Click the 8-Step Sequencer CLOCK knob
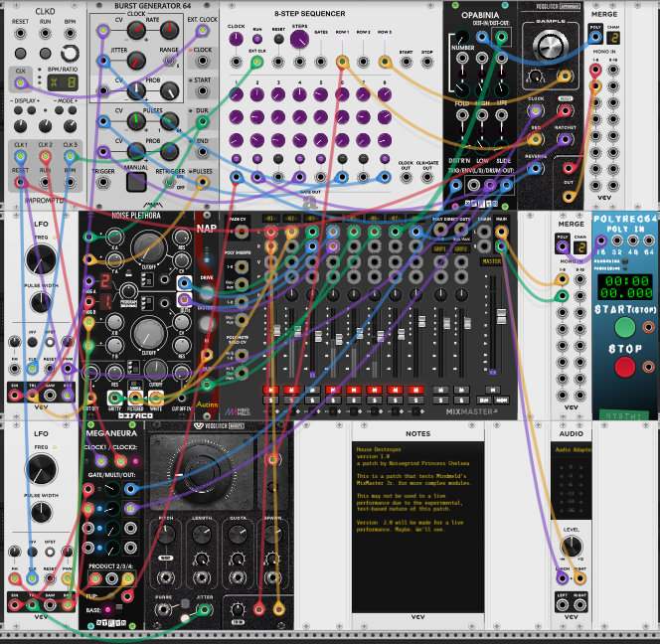Viewport: 660px width, 644px height. pyautogui.click(x=236, y=39)
